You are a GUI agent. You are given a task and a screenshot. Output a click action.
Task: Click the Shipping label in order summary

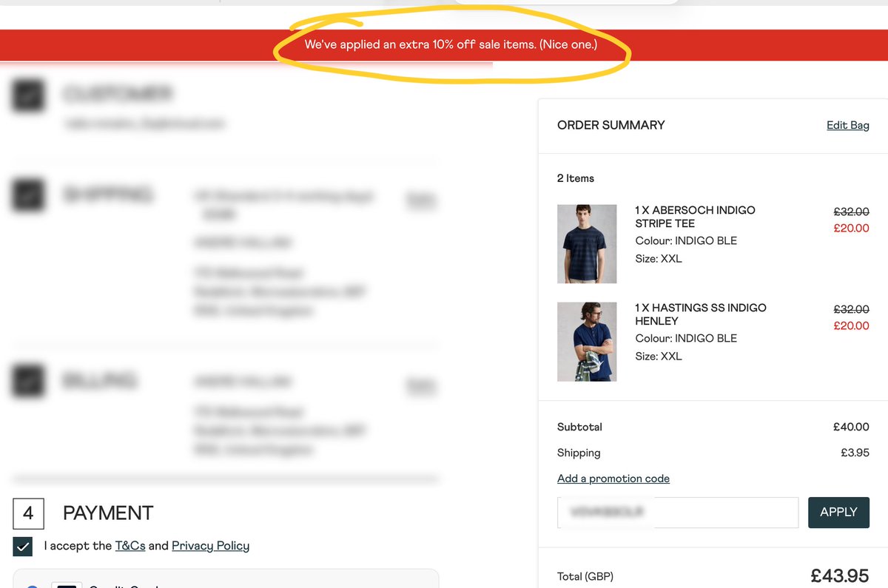click(x=579, y=453)
